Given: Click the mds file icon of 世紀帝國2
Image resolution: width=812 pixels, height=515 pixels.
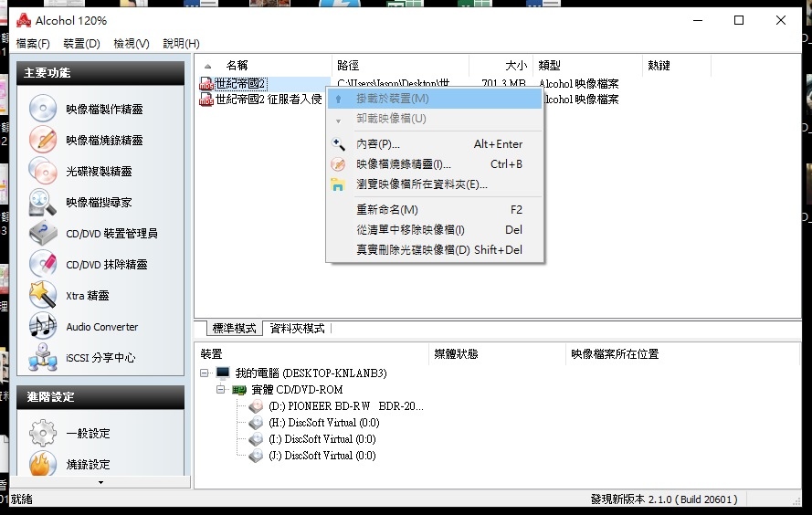Looking at the screenshot, I should click(206, 83).
